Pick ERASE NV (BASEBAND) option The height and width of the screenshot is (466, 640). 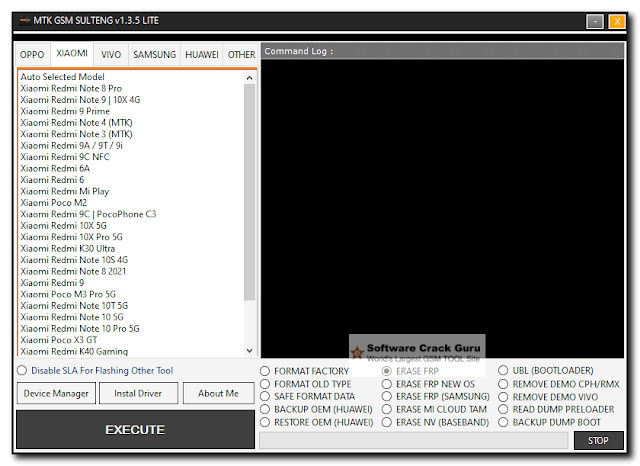[x=436, y=422]
